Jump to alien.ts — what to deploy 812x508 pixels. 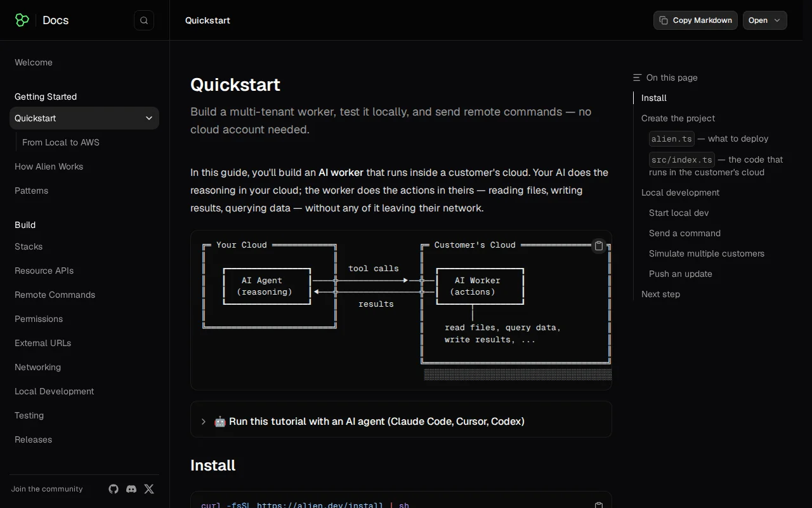709,138
